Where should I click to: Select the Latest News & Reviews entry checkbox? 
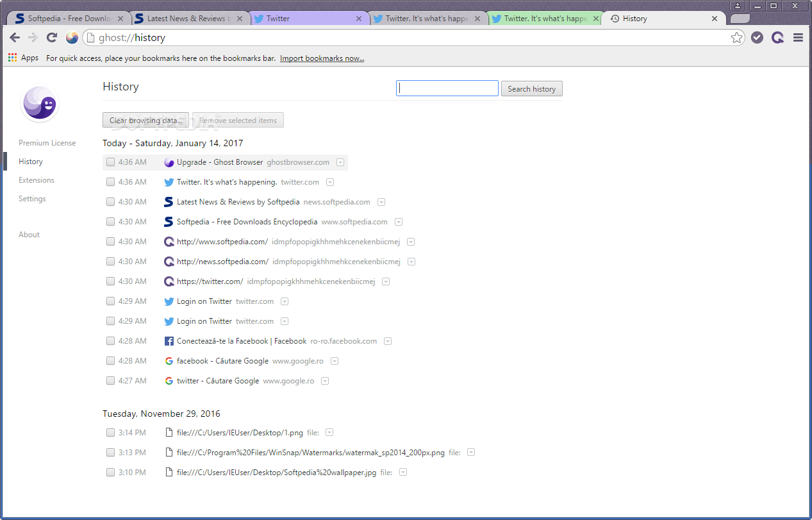click(x=111, y=202)
